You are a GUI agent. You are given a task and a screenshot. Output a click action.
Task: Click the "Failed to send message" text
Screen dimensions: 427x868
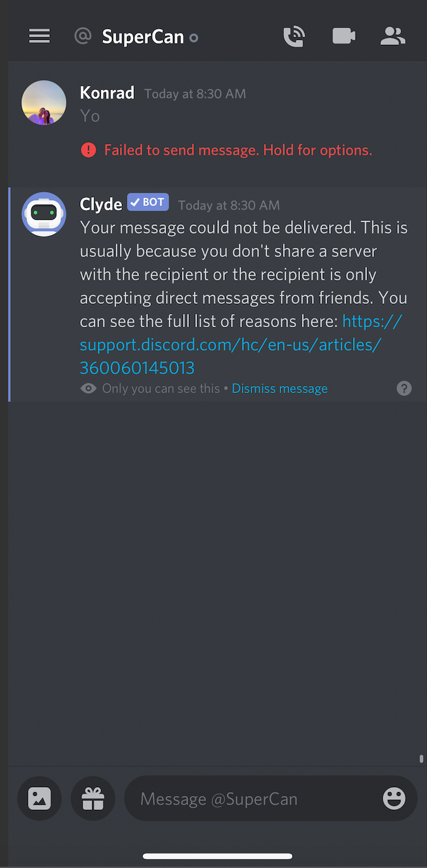[x=238, y=150]
